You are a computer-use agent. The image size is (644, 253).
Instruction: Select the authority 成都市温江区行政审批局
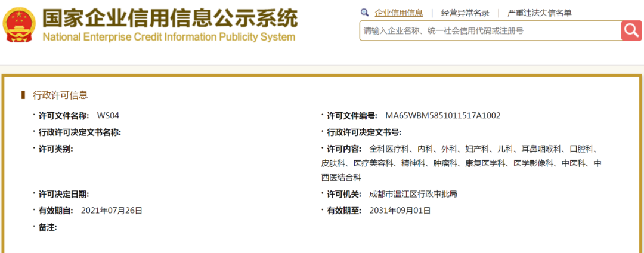413,194
